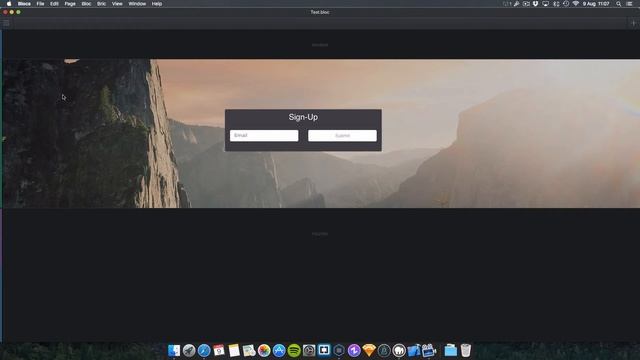640x360 pixels.
Task: Open App Store from the dock
Action: click(279, 350)
